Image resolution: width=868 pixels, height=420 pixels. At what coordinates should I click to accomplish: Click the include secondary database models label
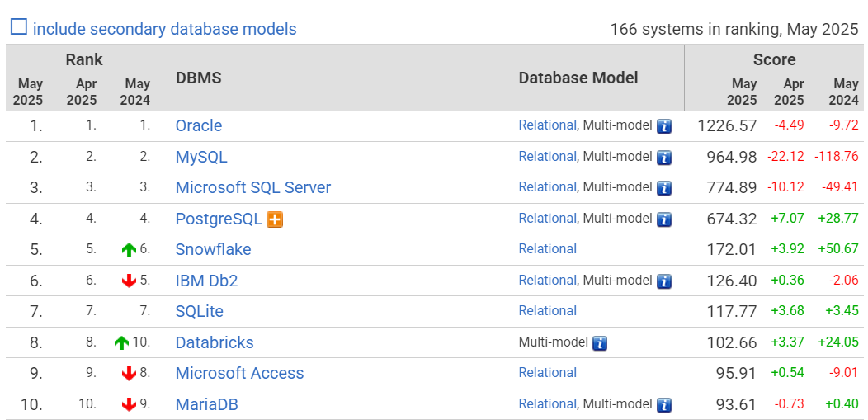pyautogui.click(x=164, y=29)
